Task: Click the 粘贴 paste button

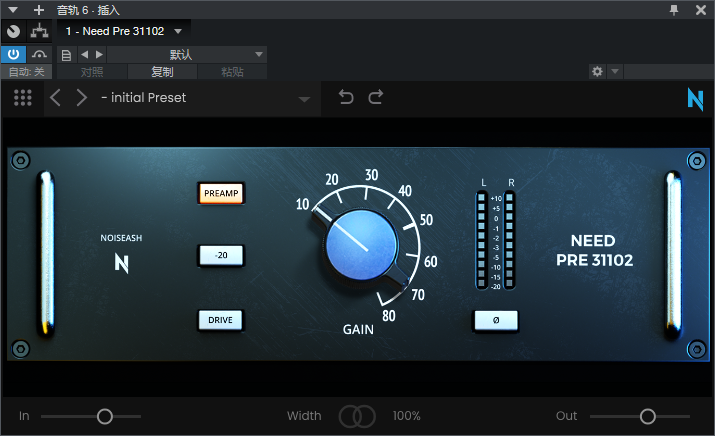Action: pos(232,72)
